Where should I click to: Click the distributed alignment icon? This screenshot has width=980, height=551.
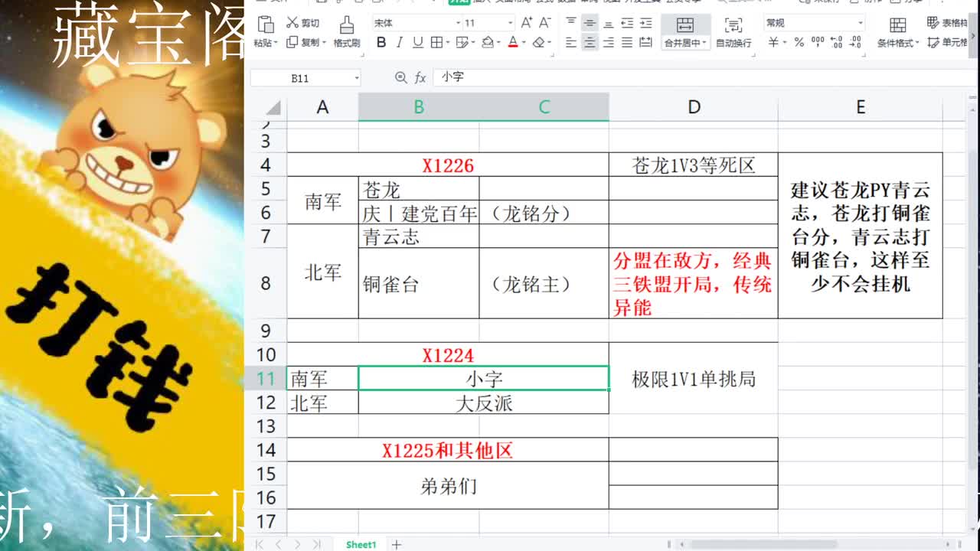(645, 43)
